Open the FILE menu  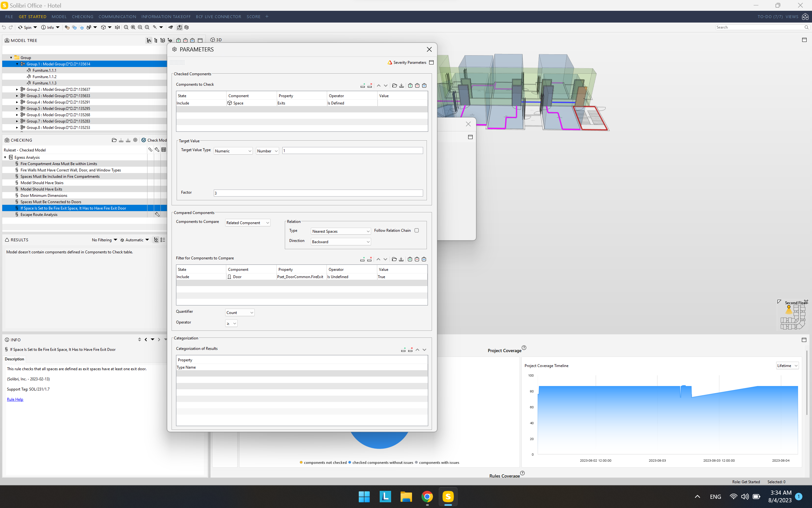tap(9, 17)
